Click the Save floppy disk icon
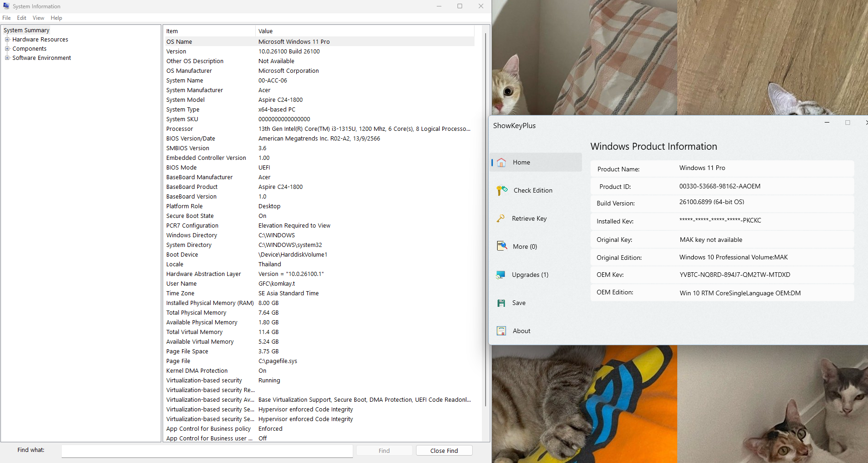 (x=501, y=303)
